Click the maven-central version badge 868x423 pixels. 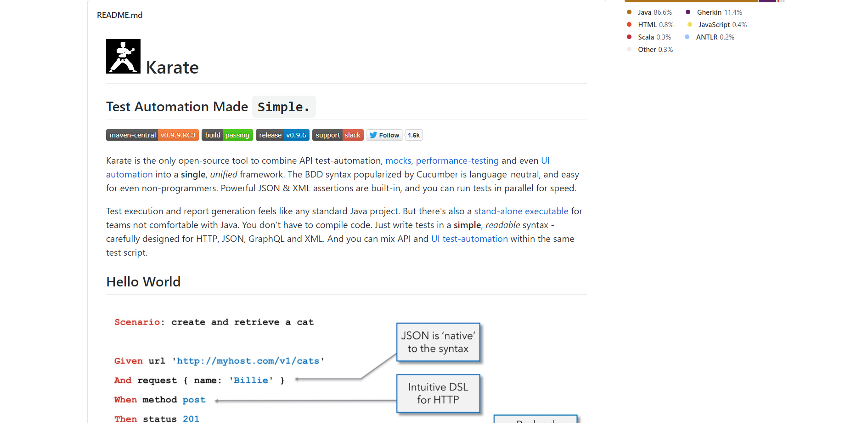click(152, 135)
